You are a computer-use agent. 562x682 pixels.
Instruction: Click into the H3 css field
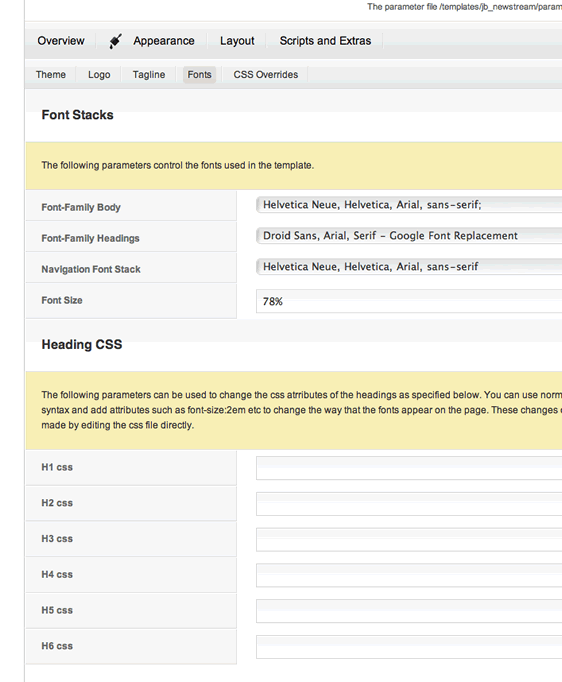coord(409,539)
